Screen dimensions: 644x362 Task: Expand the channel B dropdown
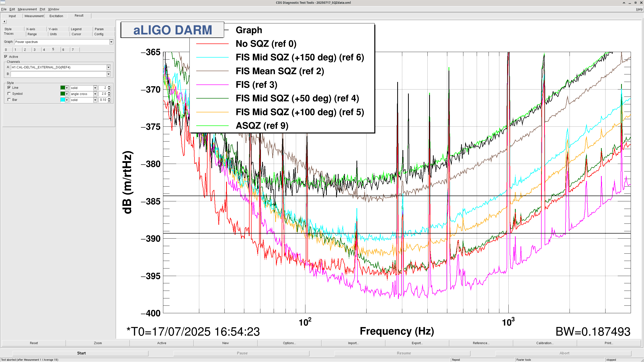[108, 74]
